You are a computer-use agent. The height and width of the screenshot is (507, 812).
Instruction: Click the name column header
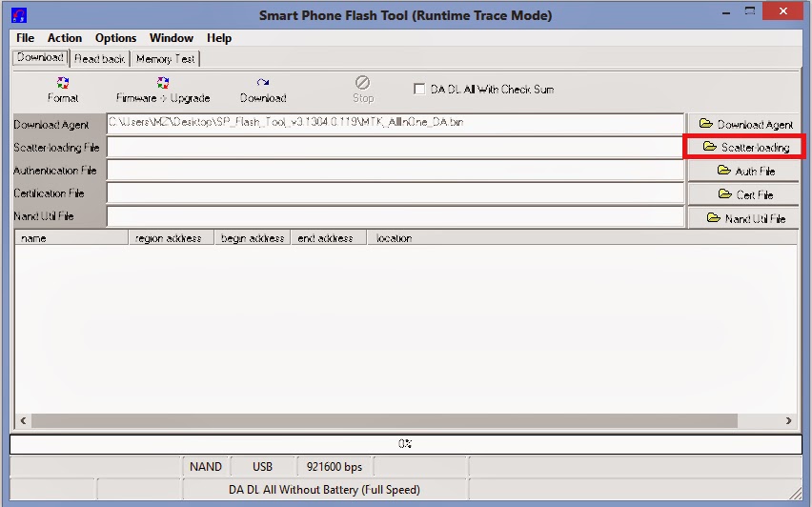point(71,238)
